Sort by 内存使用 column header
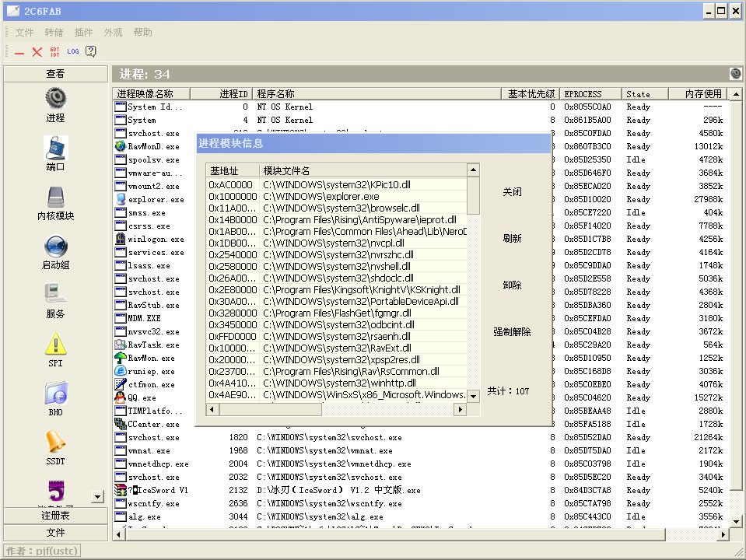The width and height of the screenshot is (746, 560). point(703,94)
